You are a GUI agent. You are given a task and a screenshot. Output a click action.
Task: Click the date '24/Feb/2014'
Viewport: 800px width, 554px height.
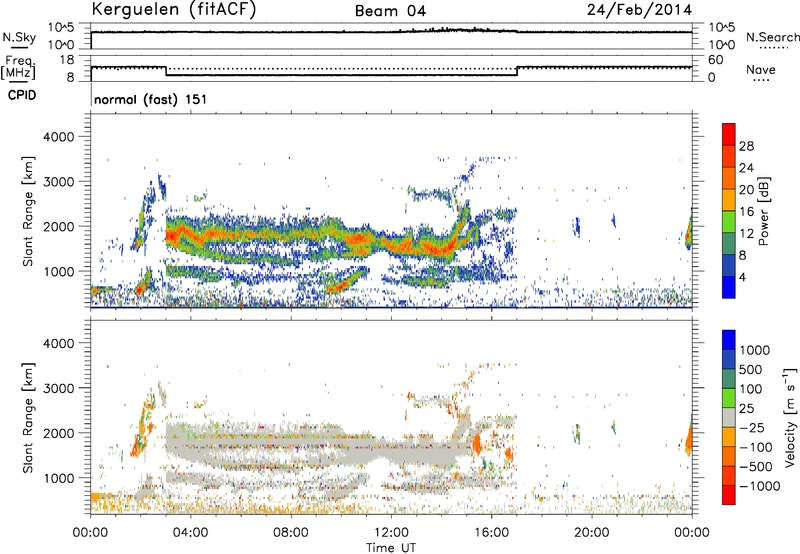(x=639, y=10)
